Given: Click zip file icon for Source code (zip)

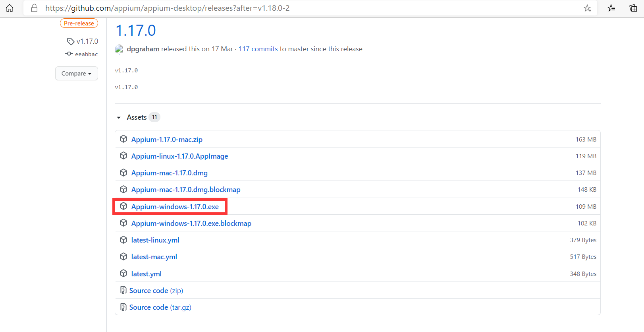Looking at the screenshot, I should pyautogui.click(x=123, y=290).
